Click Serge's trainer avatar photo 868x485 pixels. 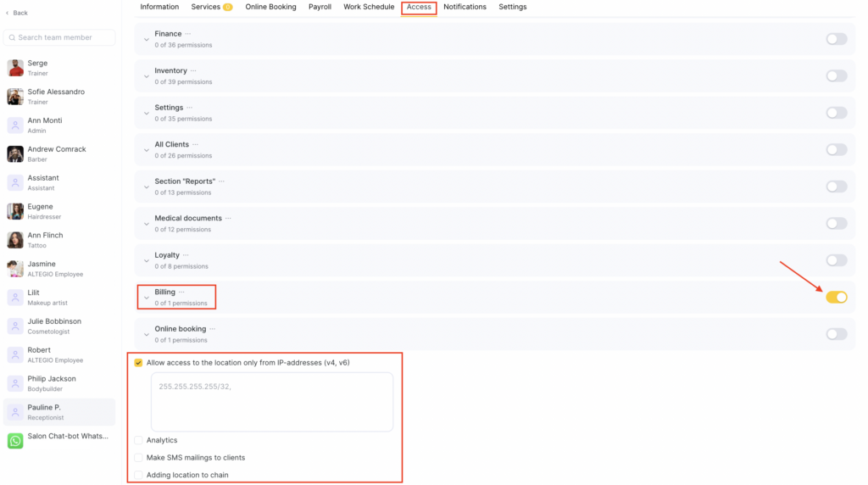15,68
